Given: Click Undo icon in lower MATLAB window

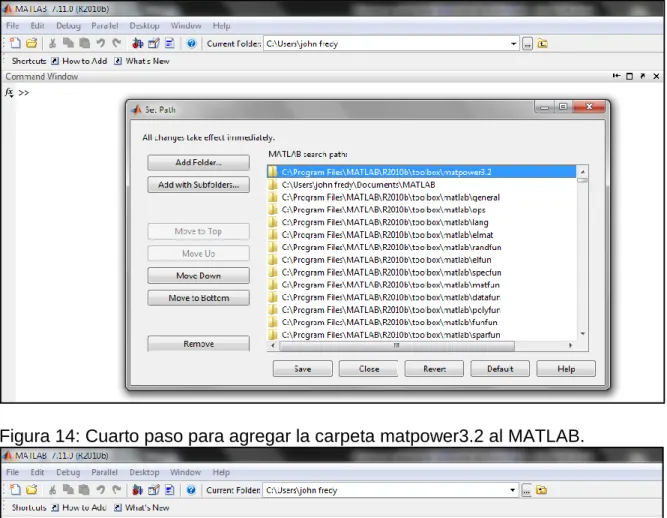Looking at the screenshot, I should point(100,490).
